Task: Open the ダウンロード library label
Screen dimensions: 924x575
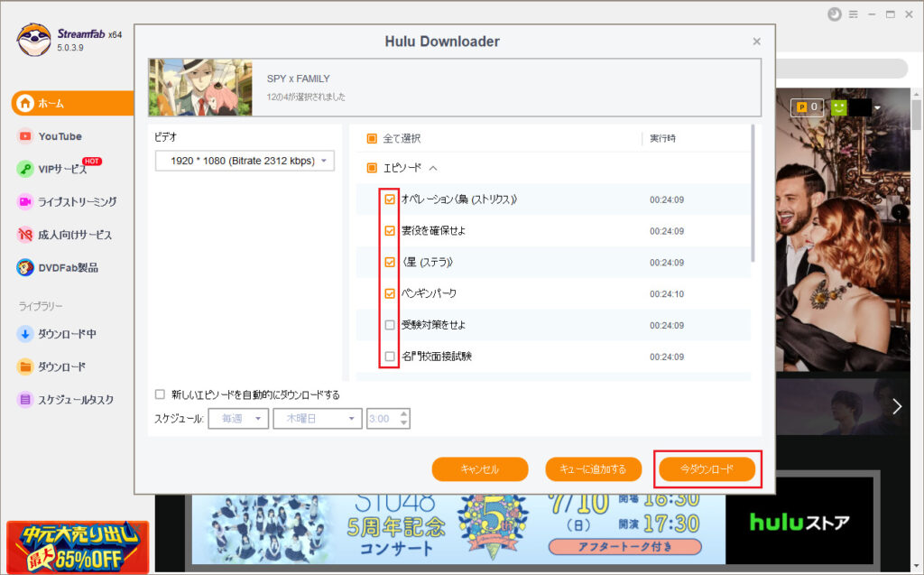Action: [62, 366]
